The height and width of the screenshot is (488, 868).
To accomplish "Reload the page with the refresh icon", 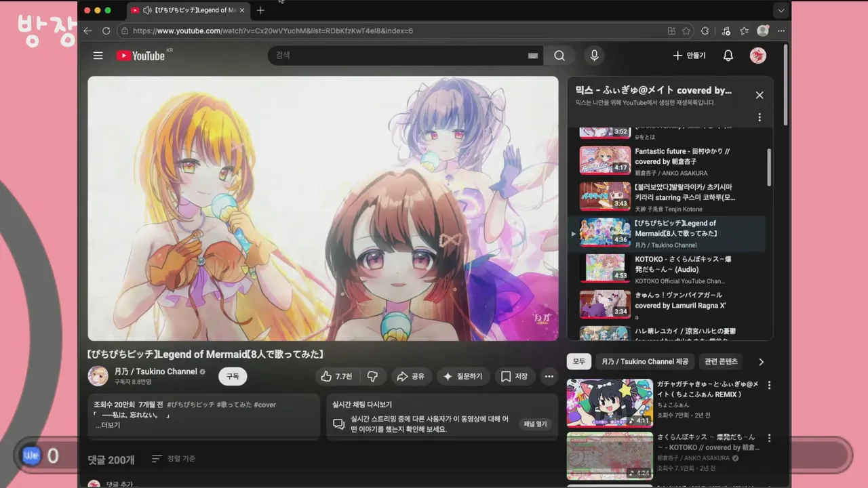I will pyautogui.click(x=106, y=31).
